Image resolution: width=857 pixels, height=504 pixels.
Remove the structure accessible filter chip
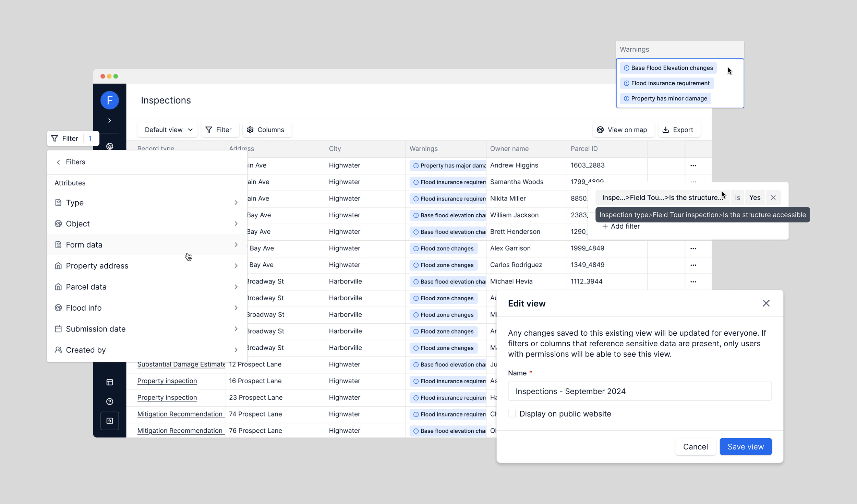pos(773,197)
